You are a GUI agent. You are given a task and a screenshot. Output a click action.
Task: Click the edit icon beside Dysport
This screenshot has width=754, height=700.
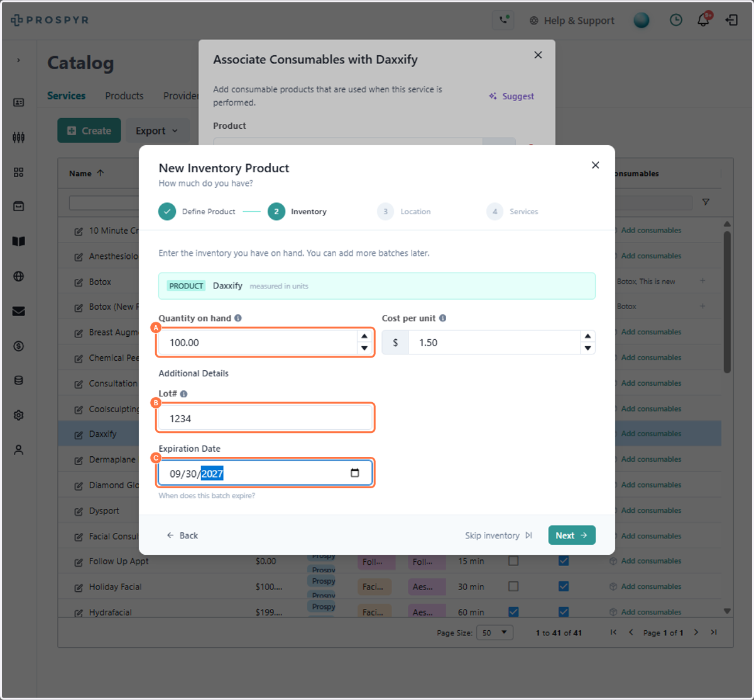pos(79,511)
